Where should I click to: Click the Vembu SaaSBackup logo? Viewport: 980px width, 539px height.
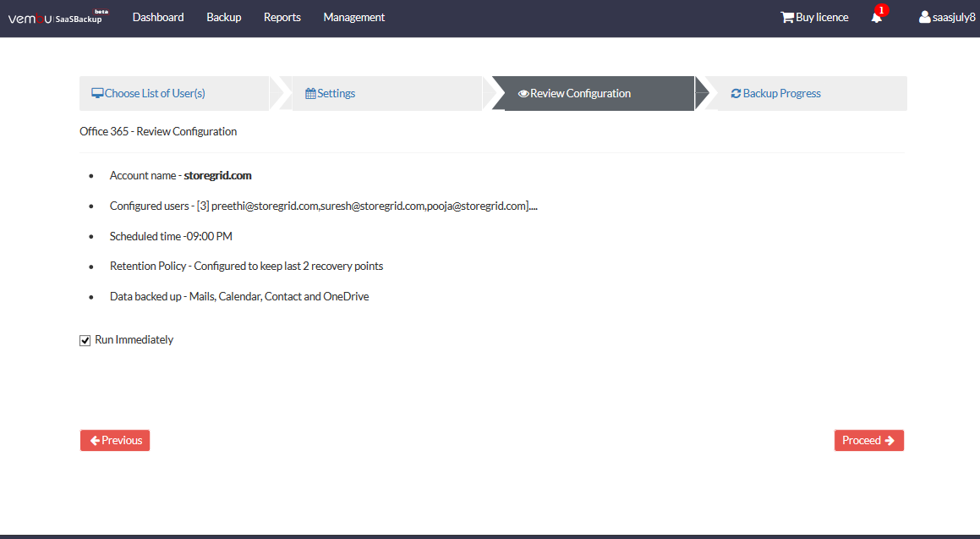(x=58, y=17)
